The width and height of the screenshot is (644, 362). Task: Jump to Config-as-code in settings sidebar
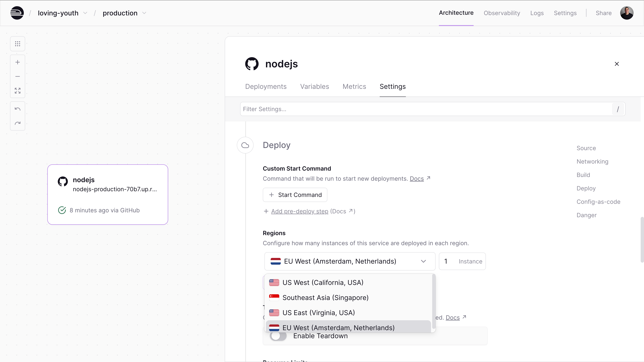pos(598,202)
